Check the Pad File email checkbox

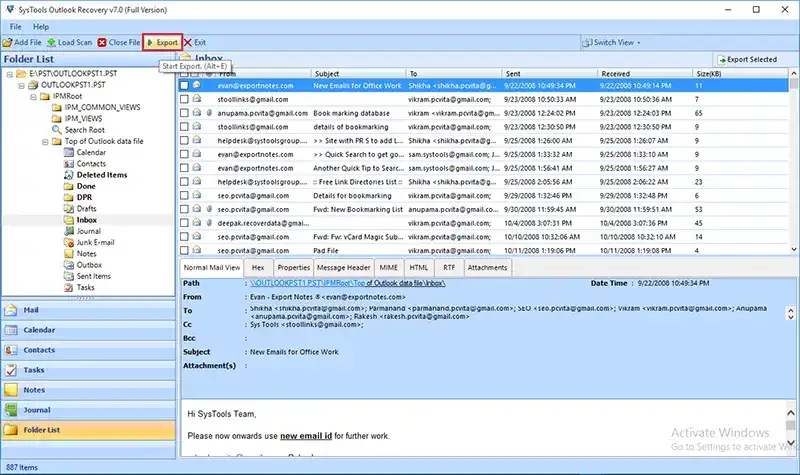[x=184, y=251]
